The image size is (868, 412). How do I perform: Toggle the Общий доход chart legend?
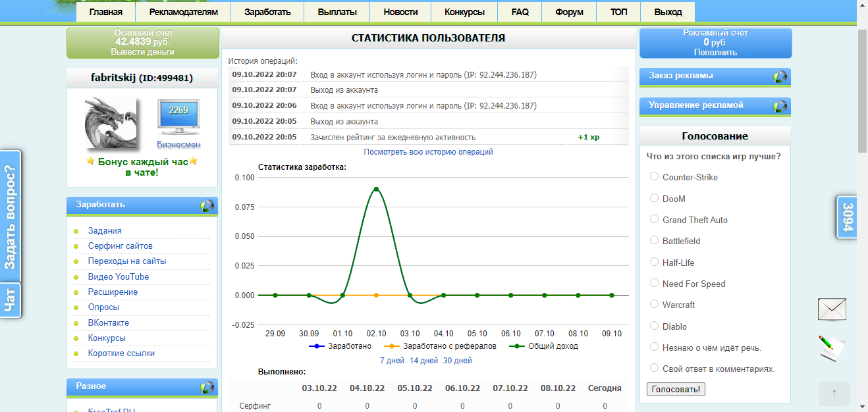(x=544, y=346)
